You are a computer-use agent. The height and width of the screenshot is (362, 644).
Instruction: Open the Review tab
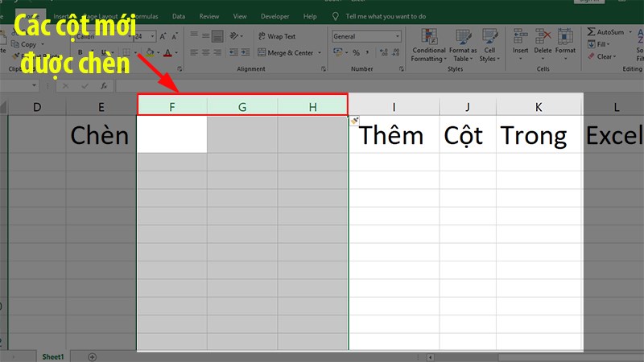click(209, 16)
